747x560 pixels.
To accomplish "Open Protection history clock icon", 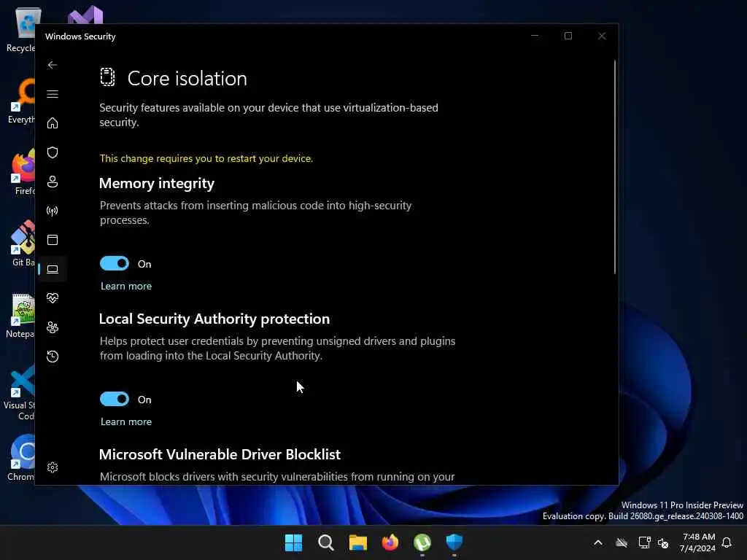I will [53, 356].
